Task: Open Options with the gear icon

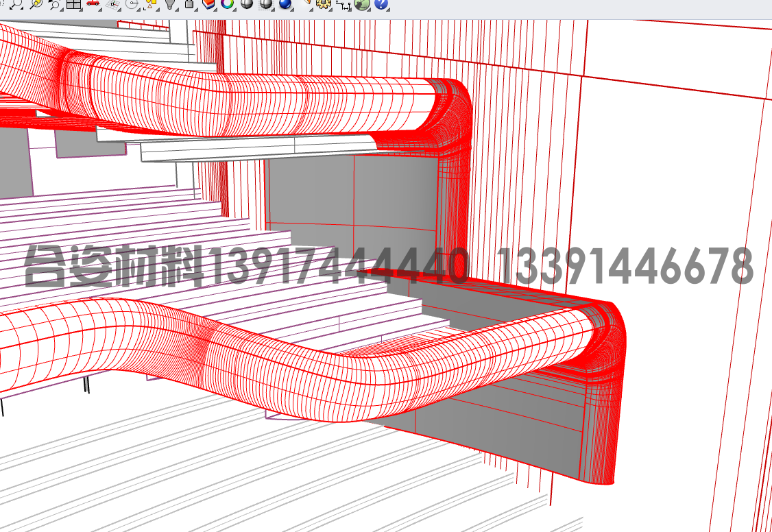Action: point(323,4)
